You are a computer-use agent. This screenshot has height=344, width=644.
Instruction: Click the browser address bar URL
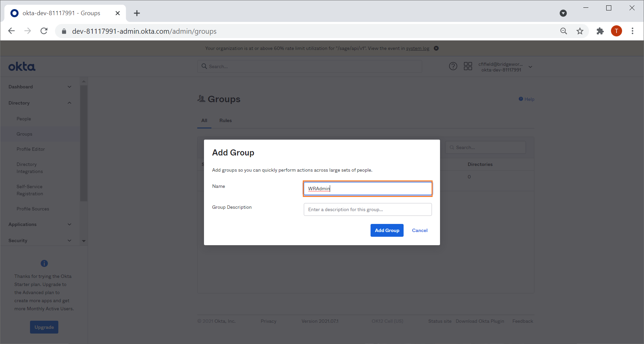(144, 31)
